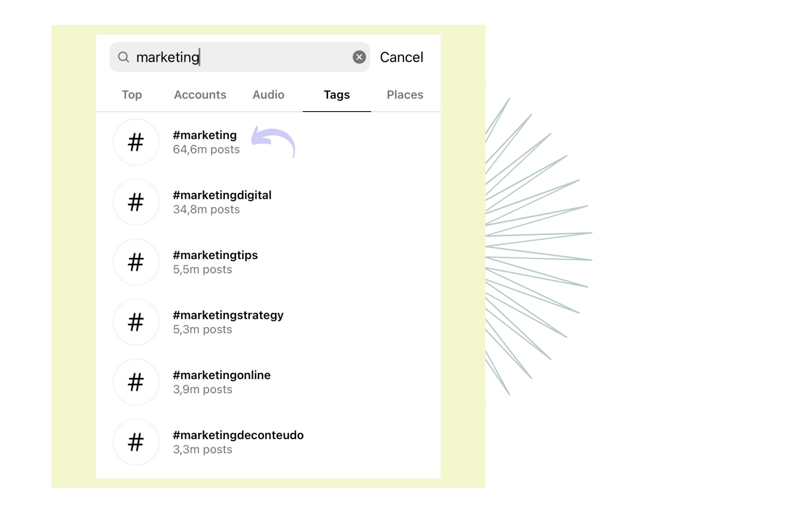
Task: Open the Accounts tab
Action: coord(200,94)
